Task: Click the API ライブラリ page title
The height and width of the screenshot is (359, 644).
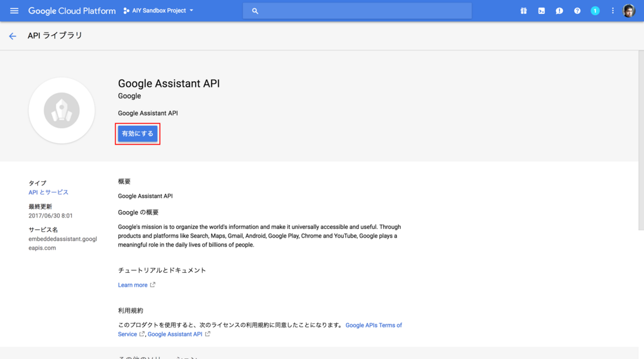Action: pos(55,36)
